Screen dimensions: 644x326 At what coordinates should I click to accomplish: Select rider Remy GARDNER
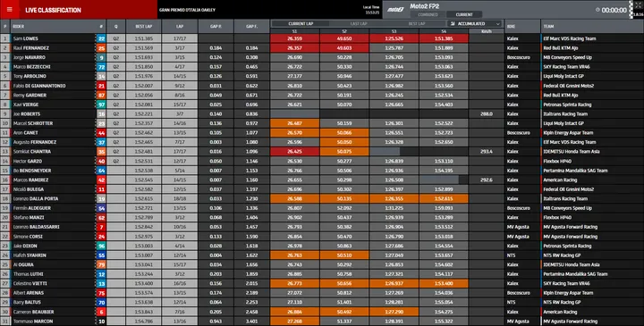pos(30,96)
